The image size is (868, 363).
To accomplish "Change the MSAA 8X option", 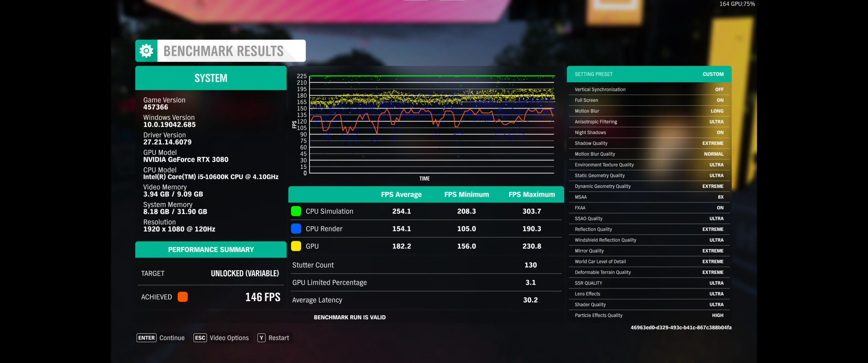I will click(x=649, y=197).
